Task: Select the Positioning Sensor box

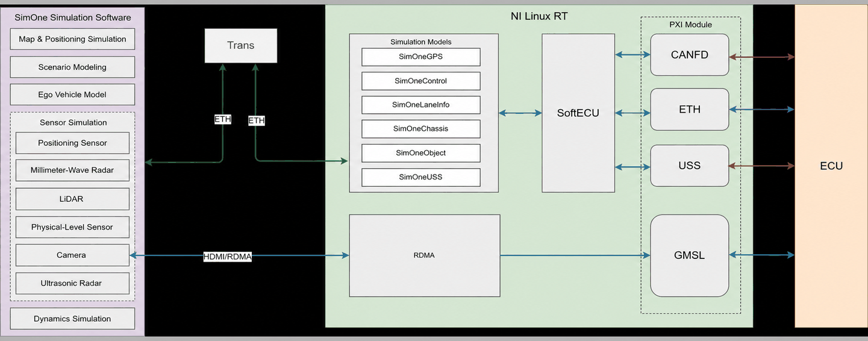Action: point(72,143)
